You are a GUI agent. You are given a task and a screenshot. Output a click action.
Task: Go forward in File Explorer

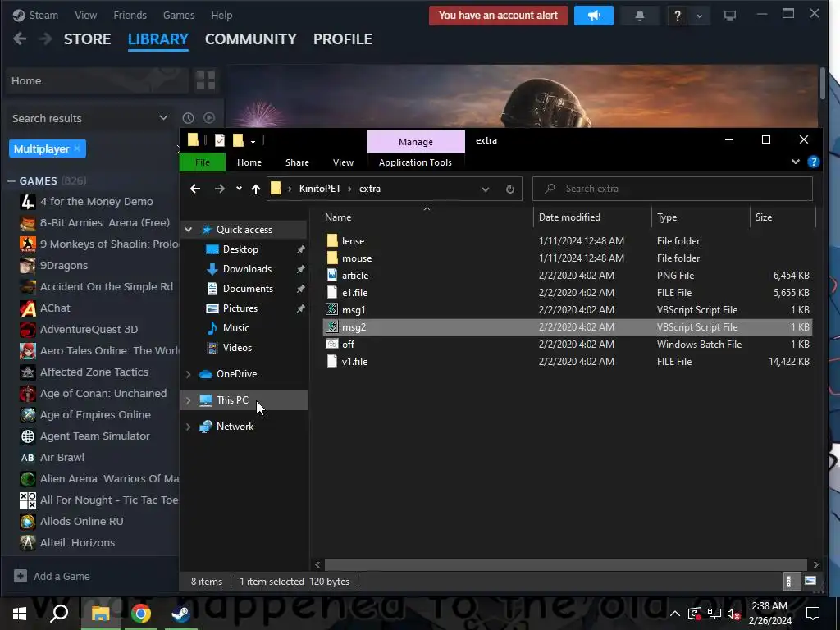pos(220,189)
